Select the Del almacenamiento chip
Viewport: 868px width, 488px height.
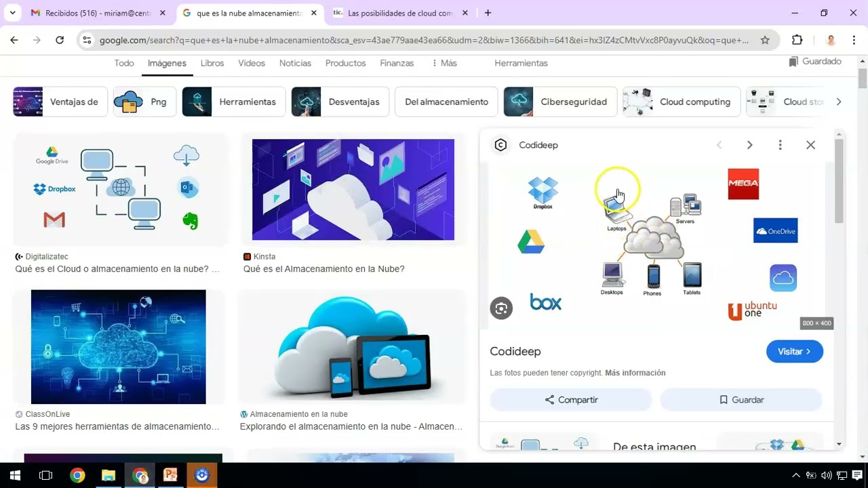click(446, 102)
